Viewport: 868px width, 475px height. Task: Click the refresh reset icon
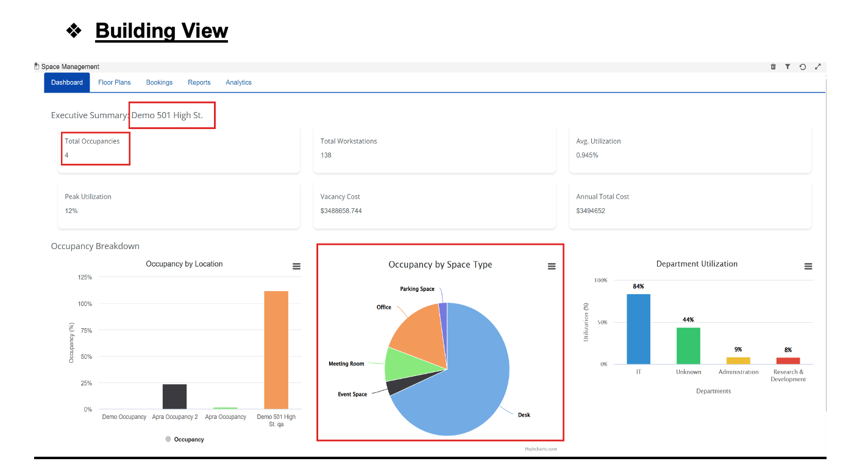tap(803, 67)
